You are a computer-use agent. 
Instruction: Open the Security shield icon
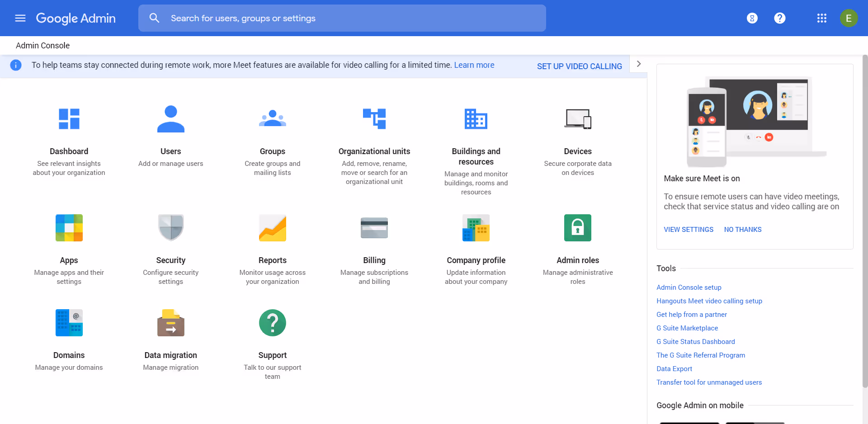171,228
